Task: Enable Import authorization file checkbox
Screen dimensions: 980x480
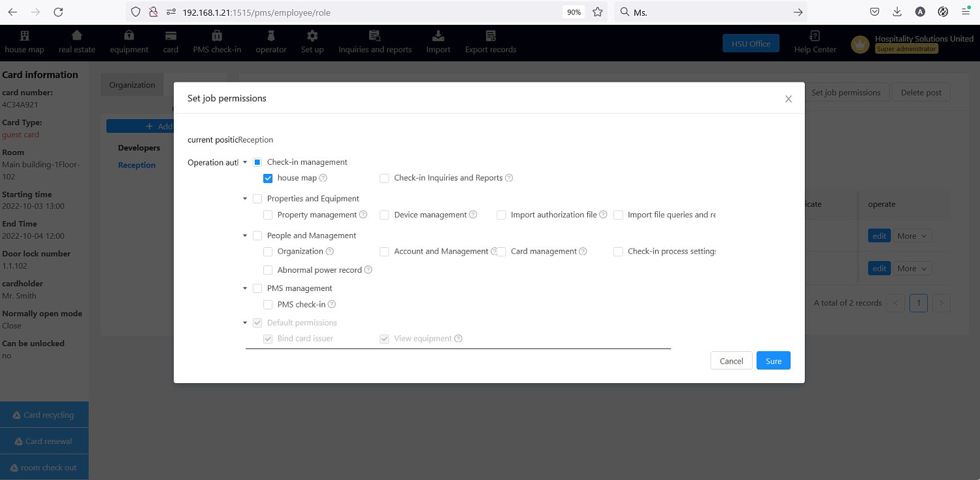Action: click(x=501, y=214)
